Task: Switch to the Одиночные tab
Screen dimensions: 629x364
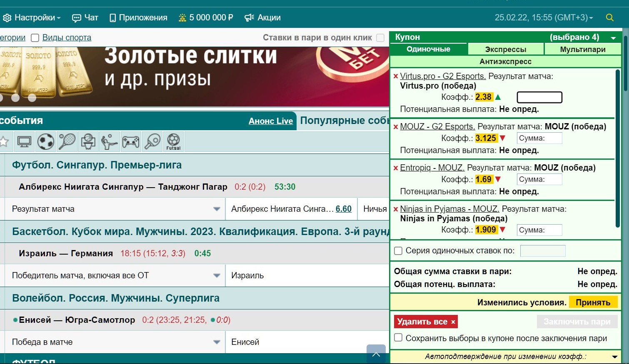Action: pos(428,49)
